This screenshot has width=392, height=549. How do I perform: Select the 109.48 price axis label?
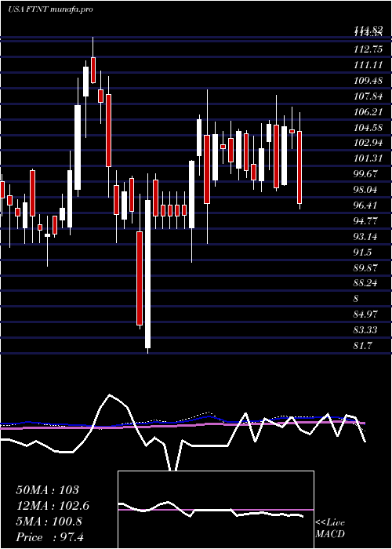point(368,81)
